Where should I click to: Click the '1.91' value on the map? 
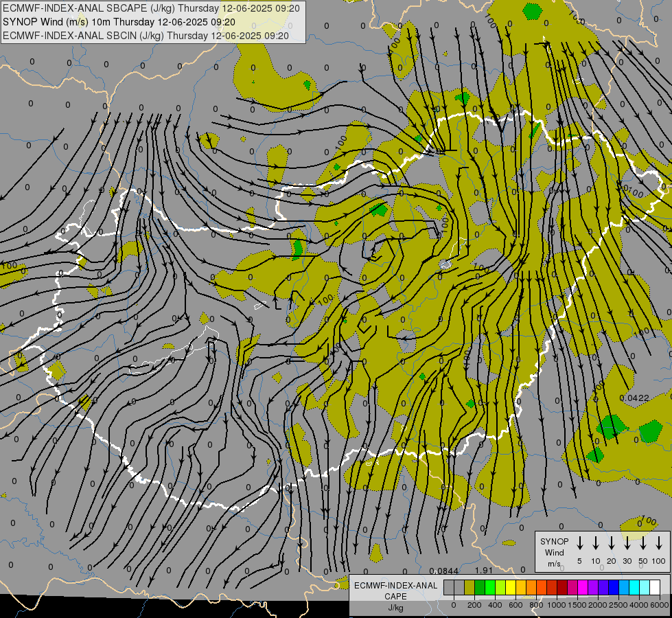click(x=484, y=571)
